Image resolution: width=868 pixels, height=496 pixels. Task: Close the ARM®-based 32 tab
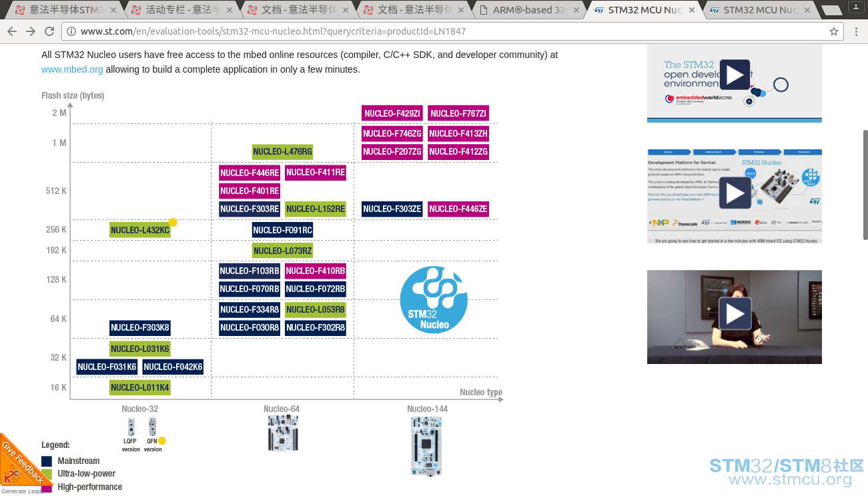point(575,10)
